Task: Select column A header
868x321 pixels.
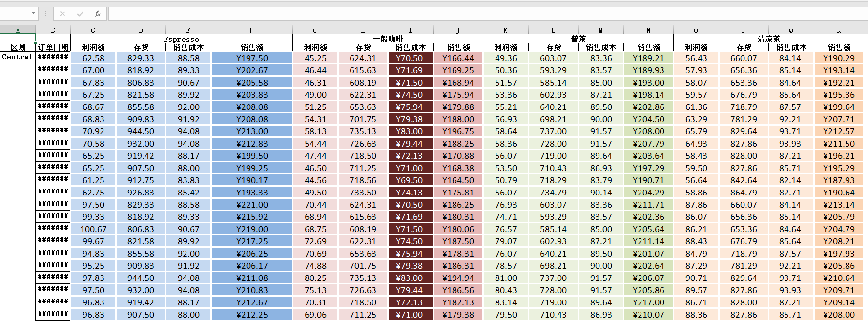Action: [18, 30]
